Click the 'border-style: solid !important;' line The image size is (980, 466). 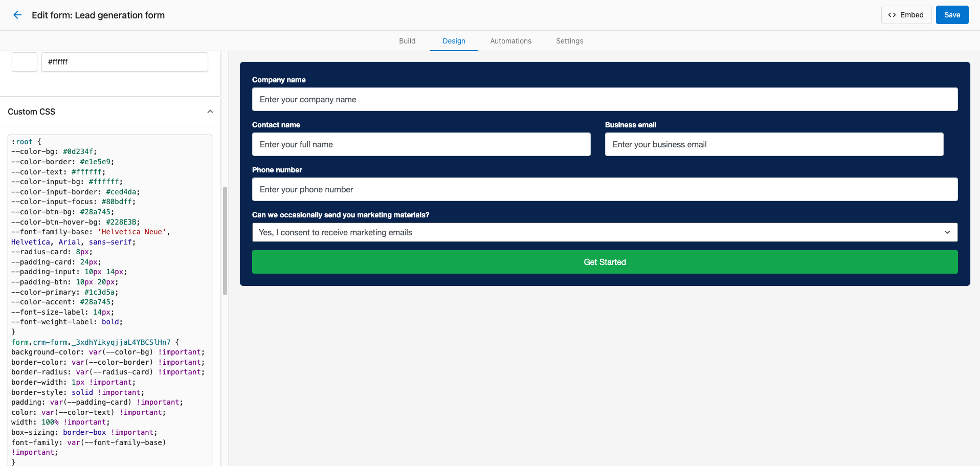pyautogui.click(x=78, y=392)
